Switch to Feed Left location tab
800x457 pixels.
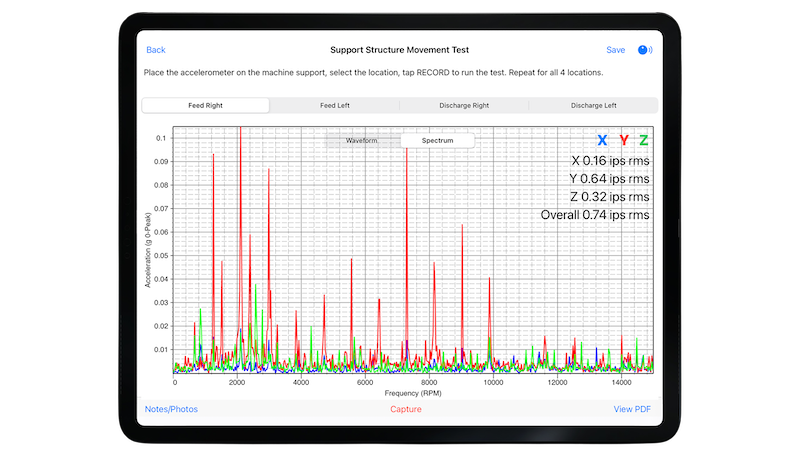click(335, 106)
